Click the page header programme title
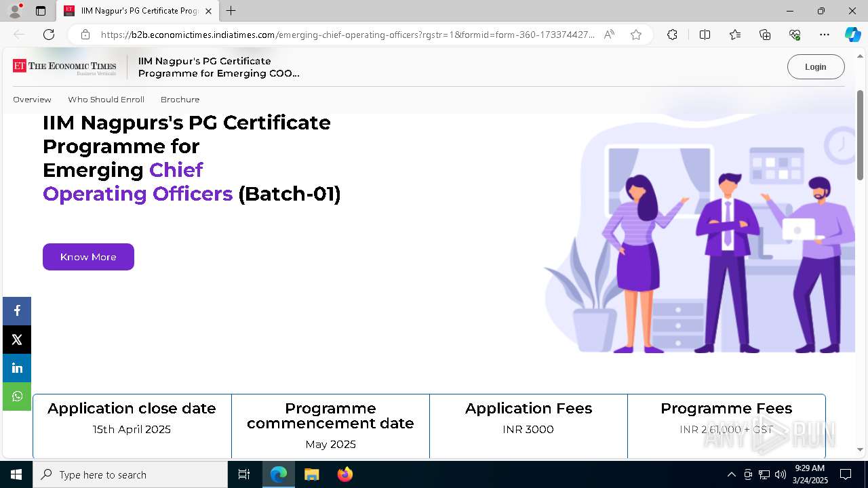 click(218, 67)
